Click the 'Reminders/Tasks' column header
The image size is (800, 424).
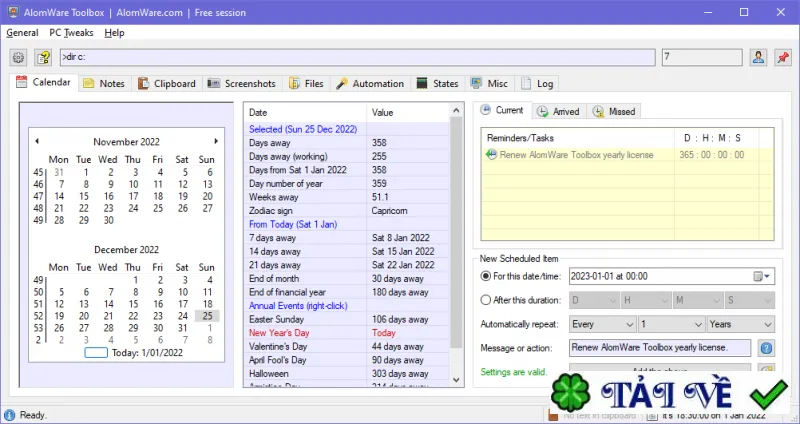[x=578, y=138]
